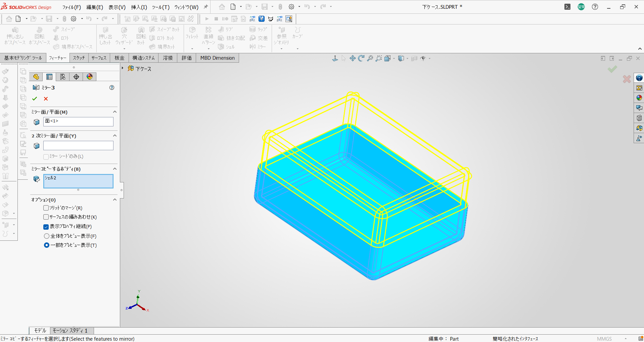Open SOLIDWORKS Resources task pane icon
The image size is (644, 342).
[639, 78]
